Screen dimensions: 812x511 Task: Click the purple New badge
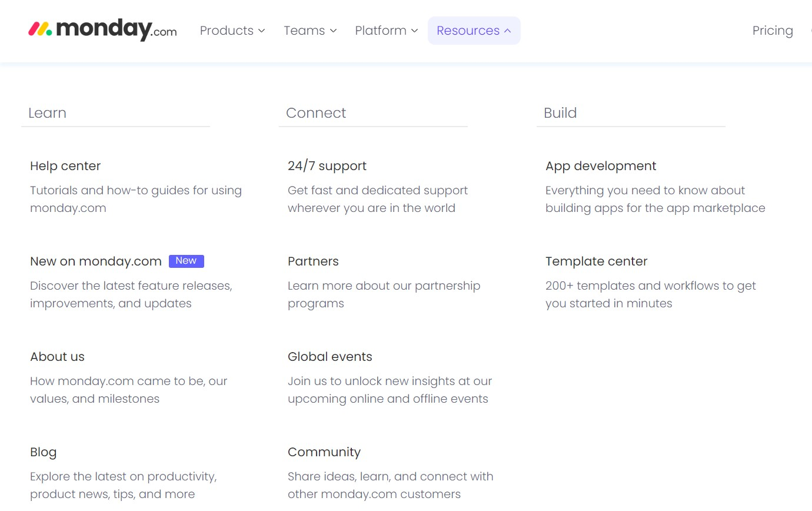point(187,261)
